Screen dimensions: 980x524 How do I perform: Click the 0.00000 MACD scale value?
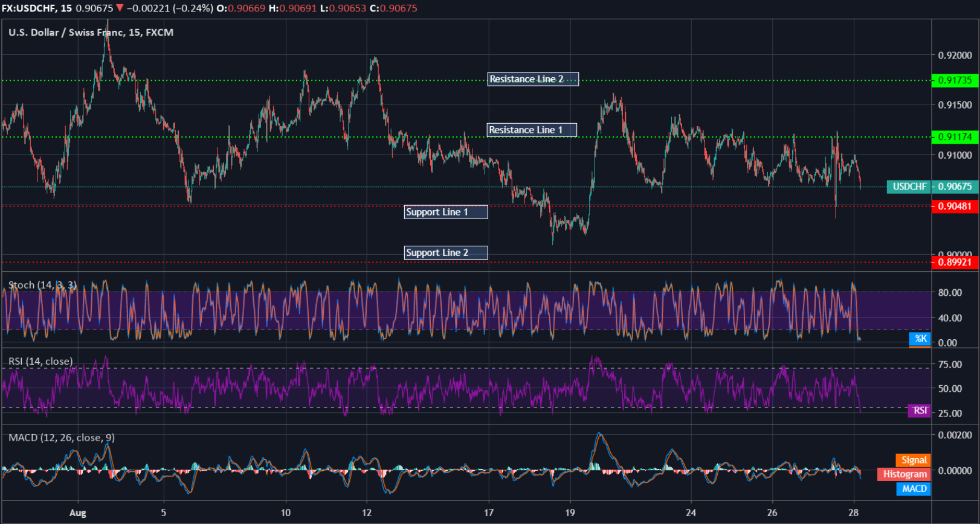(x=955, y=470)
